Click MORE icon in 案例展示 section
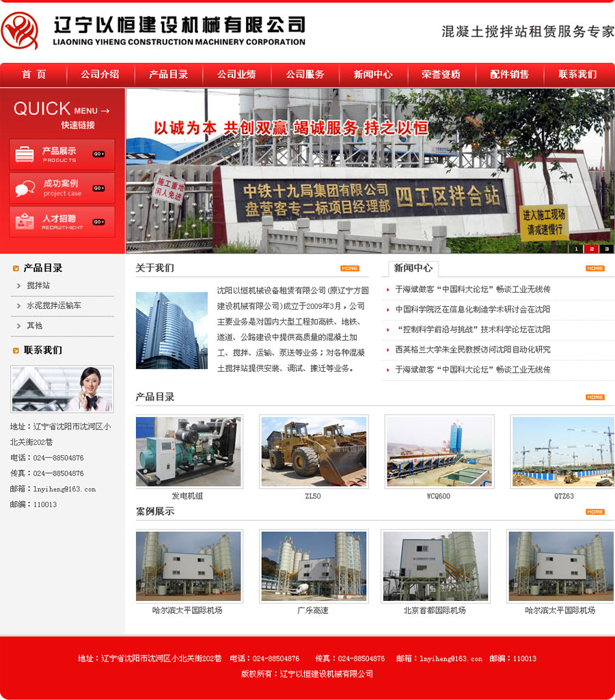615x700 pixels. point(594,511)
